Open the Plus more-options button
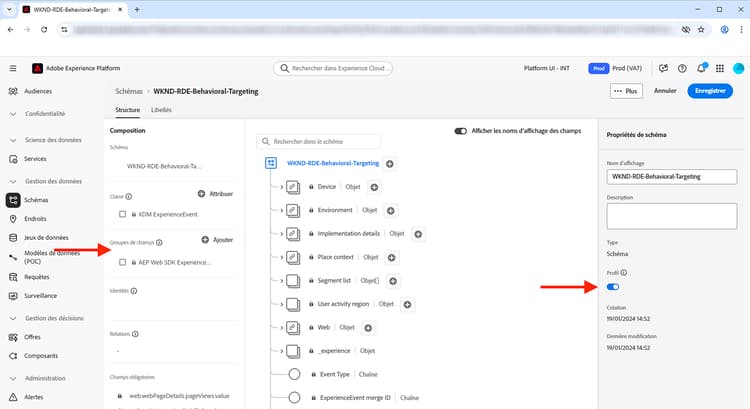Screen dimensions: 750x409 (626, 91)
